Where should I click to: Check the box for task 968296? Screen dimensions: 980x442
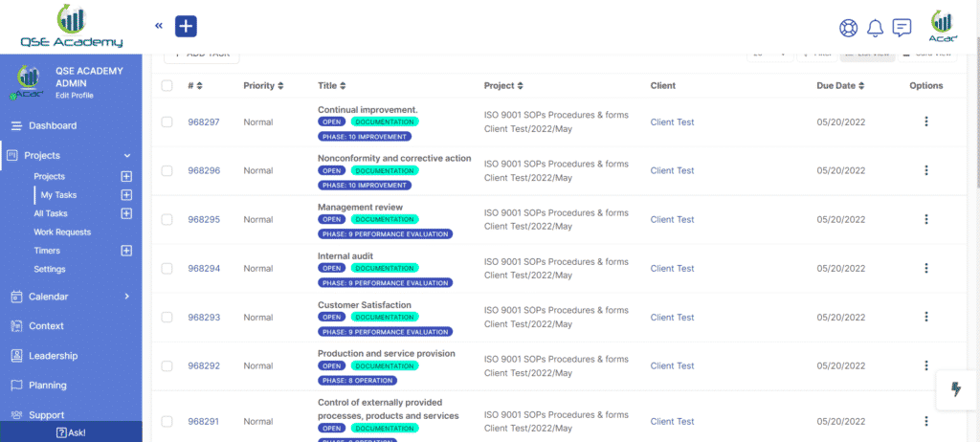[x=167, y=170]
